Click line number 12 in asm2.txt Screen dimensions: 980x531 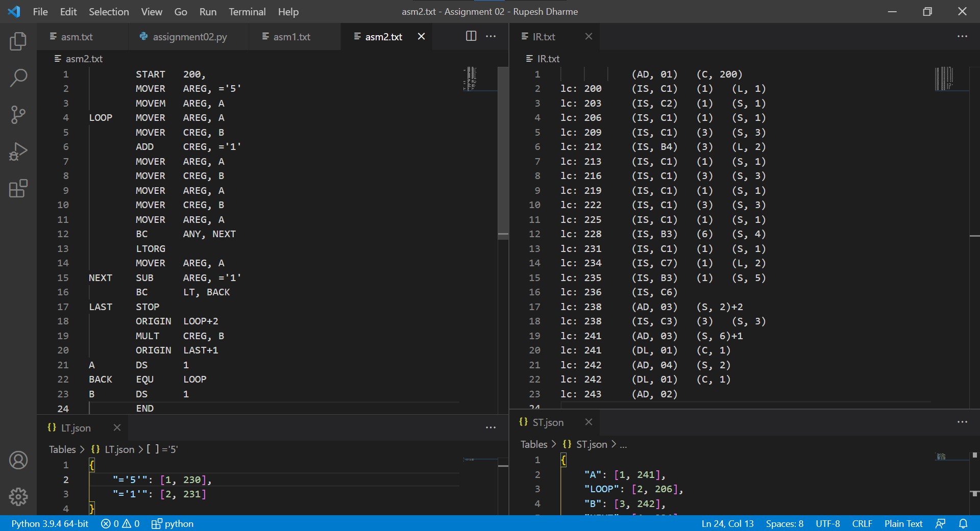pos(63,234)
